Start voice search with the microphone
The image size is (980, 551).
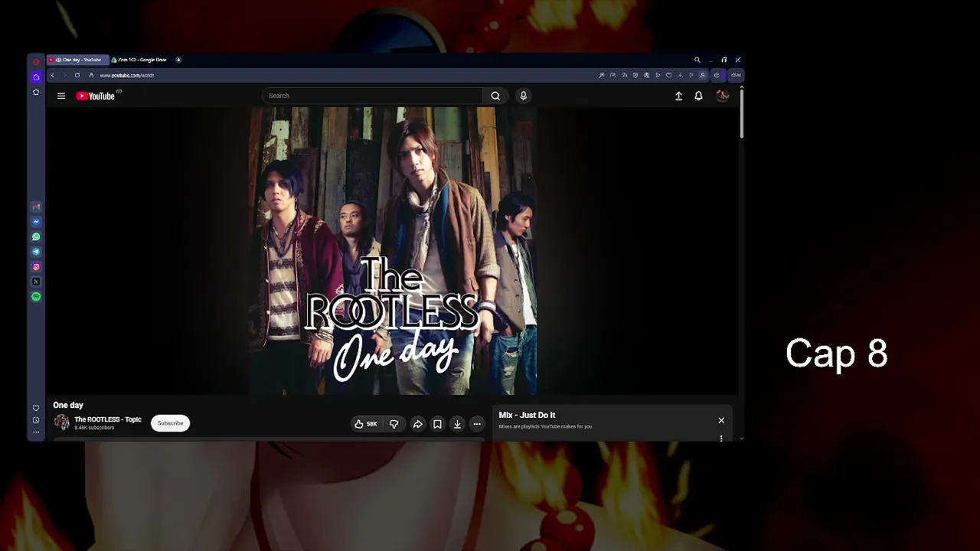(524, 96)
